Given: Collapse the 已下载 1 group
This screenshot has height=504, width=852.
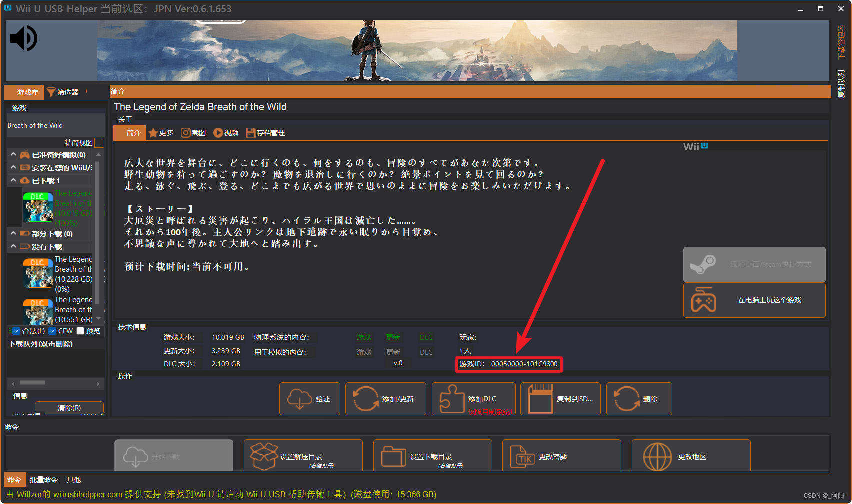Looking at the screenshot, I should [x=13, y=180].
